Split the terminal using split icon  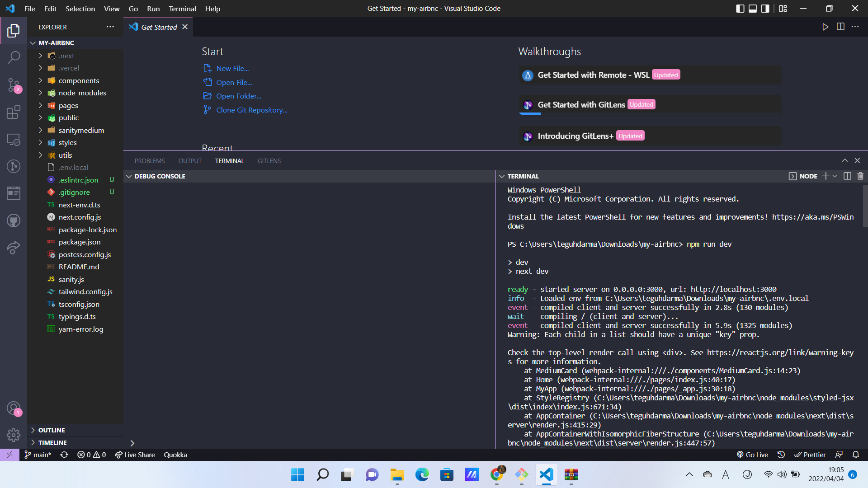click(846, 176)
